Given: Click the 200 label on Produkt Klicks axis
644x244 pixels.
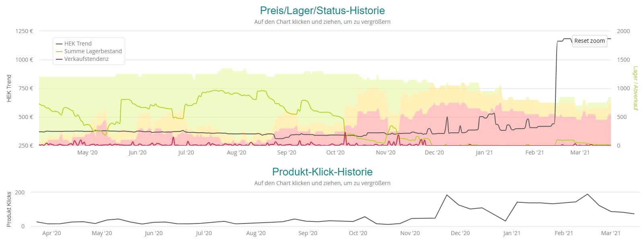Looking at the screenshot, I should [20, 192].
